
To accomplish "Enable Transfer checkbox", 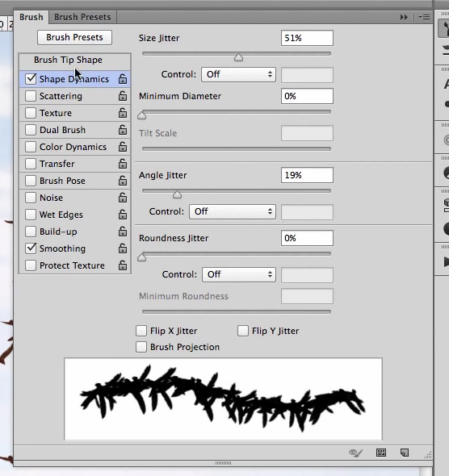I will point(31,164).
